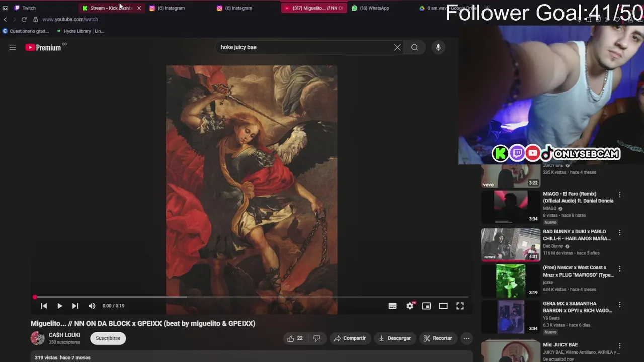Click the video progress bar scrubber

pos(35,297)
